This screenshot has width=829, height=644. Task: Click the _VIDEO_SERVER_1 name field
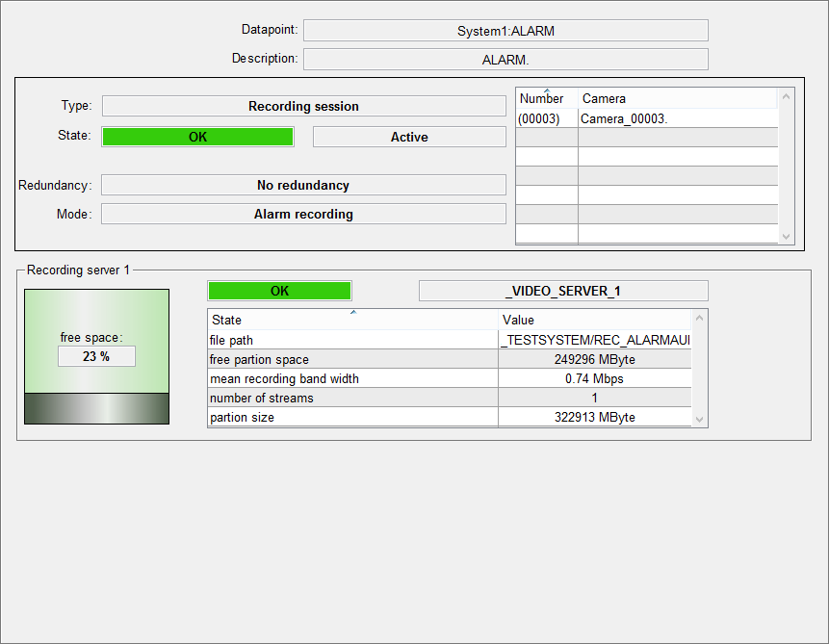tap(563, 291)
